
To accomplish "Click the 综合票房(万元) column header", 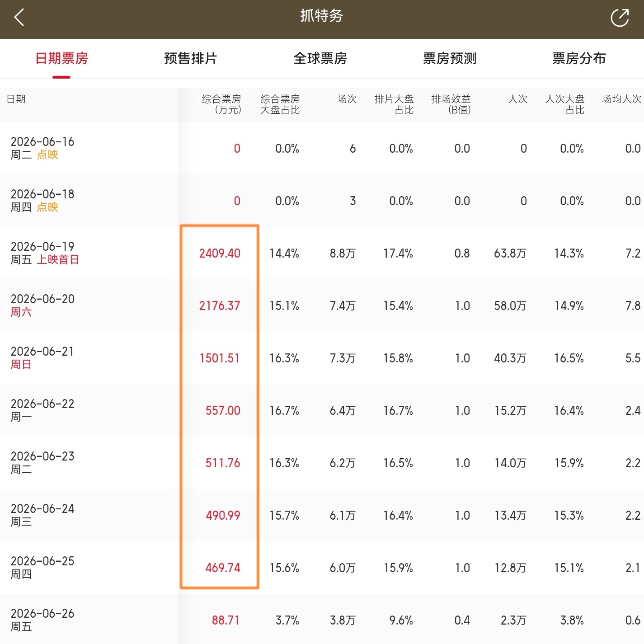I will [221, 104].
